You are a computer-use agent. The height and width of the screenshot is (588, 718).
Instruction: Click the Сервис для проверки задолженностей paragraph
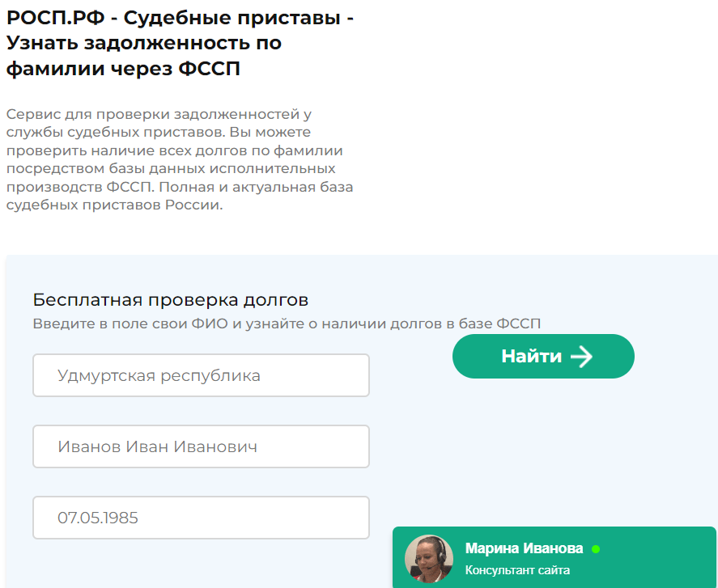(x=180, y=159)
